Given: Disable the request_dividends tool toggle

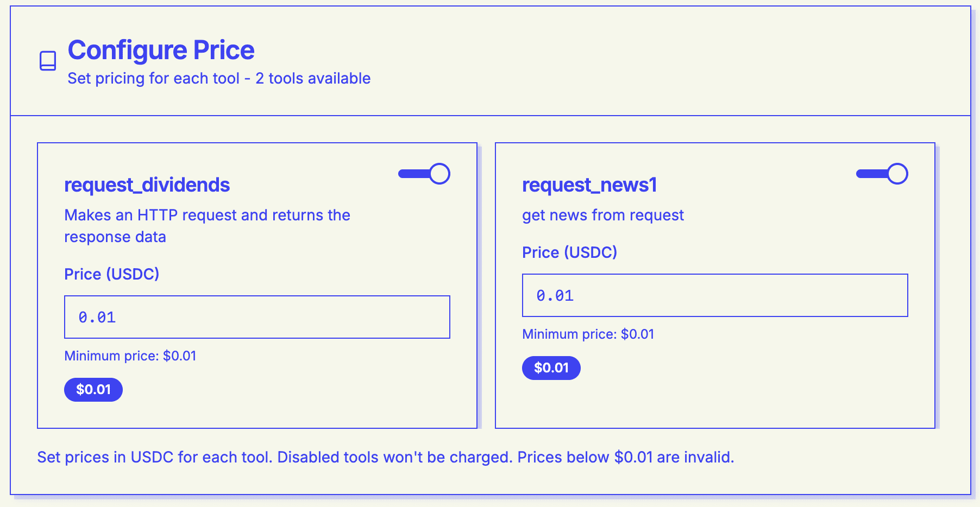Looking at the screenshot, I should click(424, 174).
